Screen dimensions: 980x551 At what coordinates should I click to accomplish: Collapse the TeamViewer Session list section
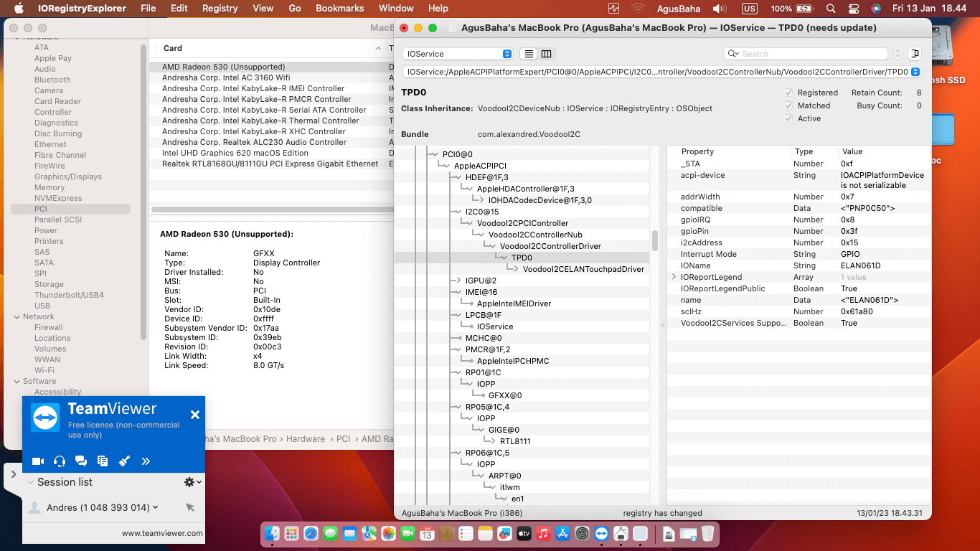31,482
